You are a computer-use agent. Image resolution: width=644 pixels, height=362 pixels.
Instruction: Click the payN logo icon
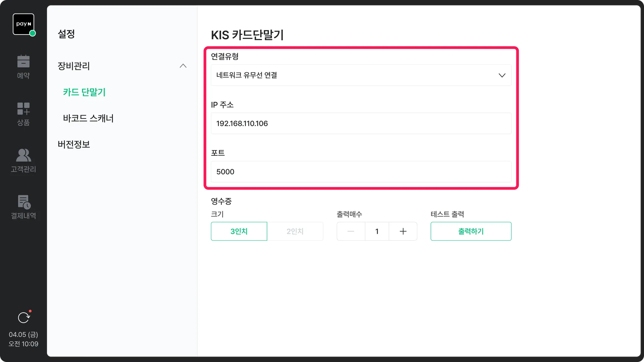(x=24, y=24)
